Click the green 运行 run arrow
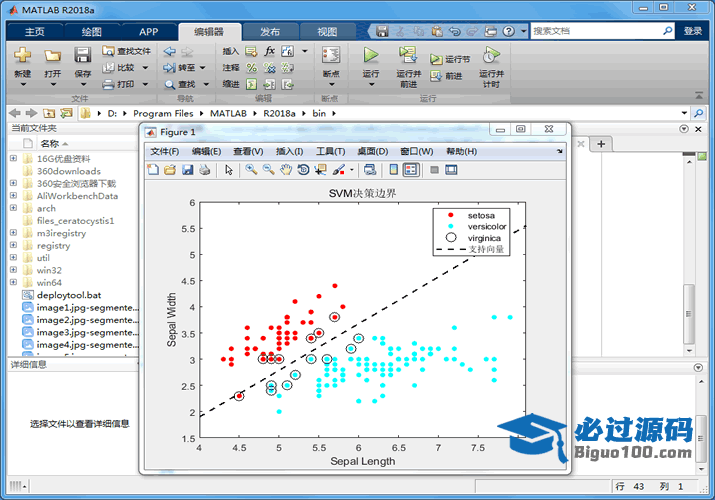The height and width of the screenshot is (500, 715). click(x=371, y=55)
